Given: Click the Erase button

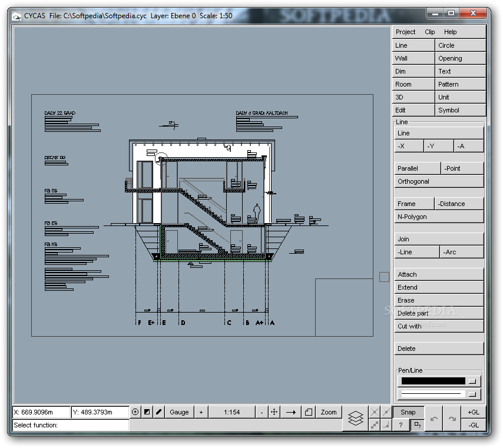Looking at the screenshot, I should coord(439,300).
